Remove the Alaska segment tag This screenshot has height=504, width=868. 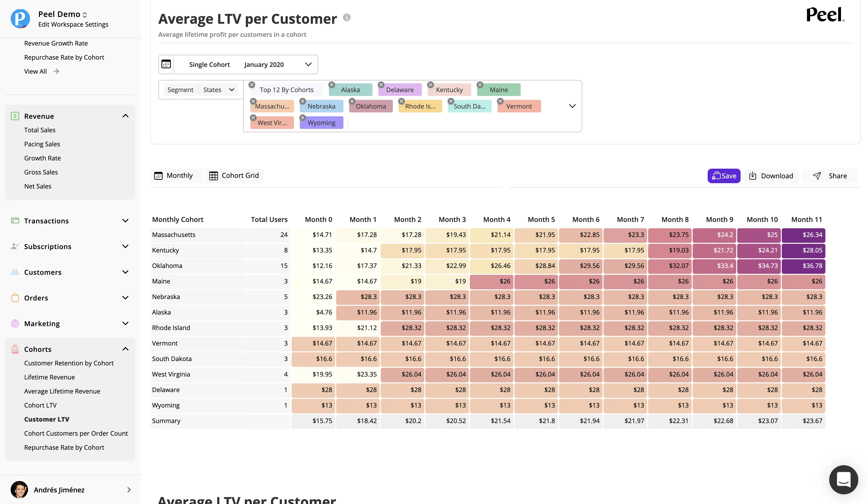pos(332,85)
